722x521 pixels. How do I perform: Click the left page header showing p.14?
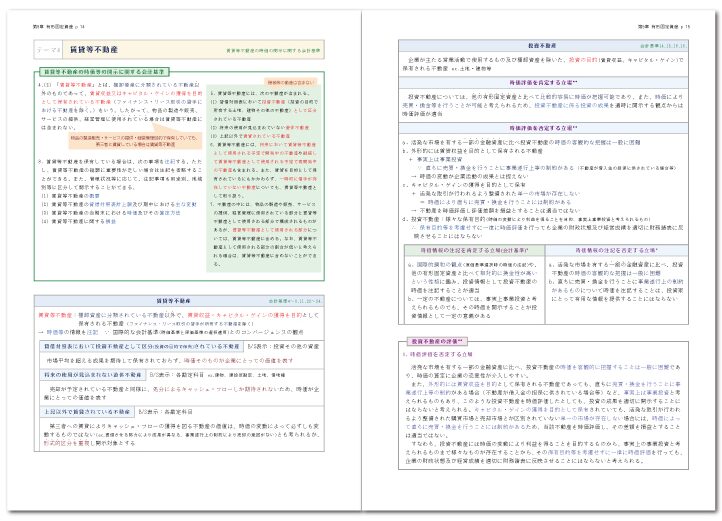tap(58, 27)
